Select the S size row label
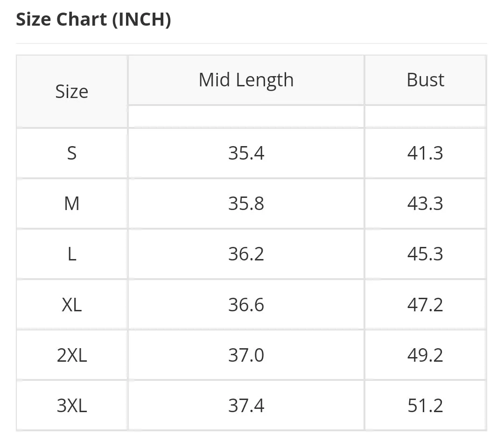The height and width of the screenshot is (442, 504). (x=72, y=153)
